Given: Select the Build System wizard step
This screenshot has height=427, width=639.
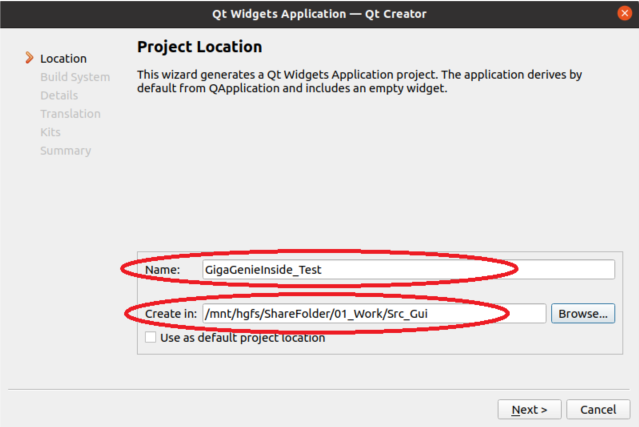Looking at the screenshot, I should coord(75,77).
